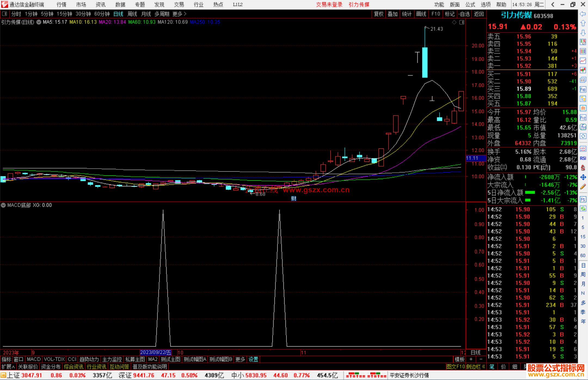Click the candlestick chart icon in right sidebar
The image size is (588, 380).
click(x=583, y=70)
